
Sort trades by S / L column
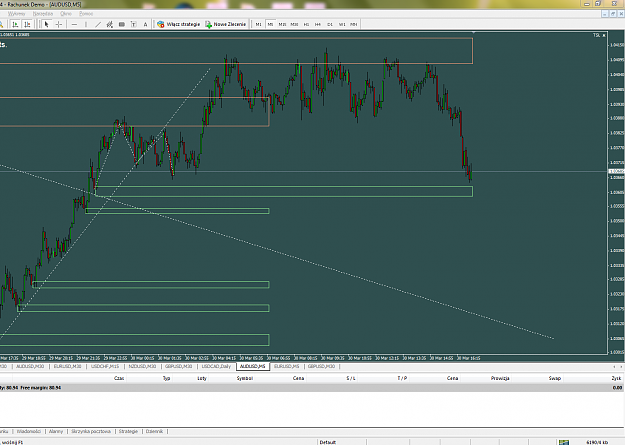tap(351, 378)
